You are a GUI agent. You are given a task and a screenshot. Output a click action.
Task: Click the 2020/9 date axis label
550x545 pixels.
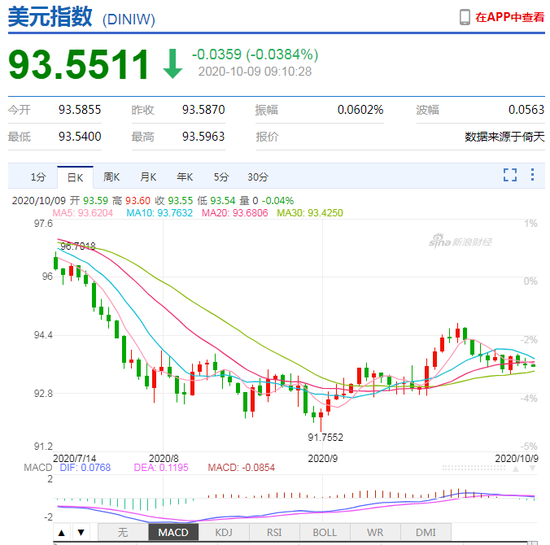pos(322,458)
